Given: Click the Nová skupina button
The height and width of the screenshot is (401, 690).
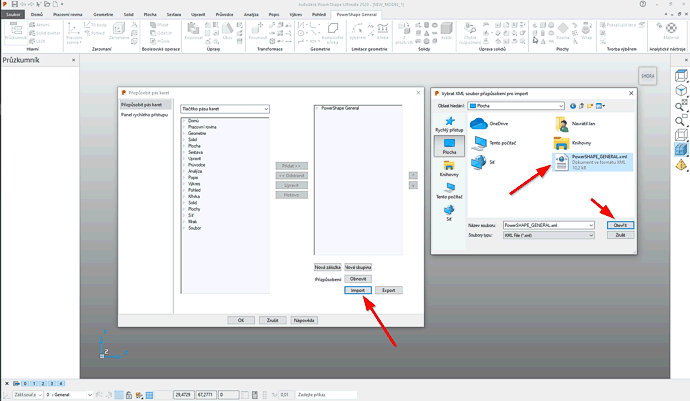Looking at the screenshot, I should 358,267.
